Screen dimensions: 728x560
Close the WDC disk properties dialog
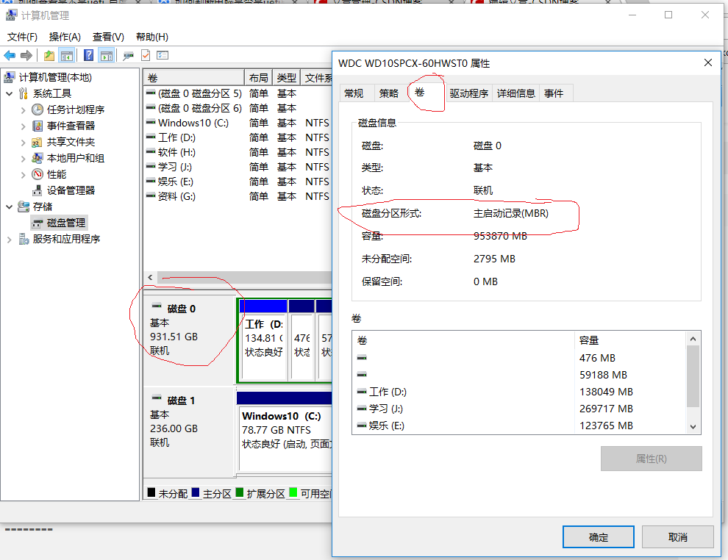[x=707, y=62]
